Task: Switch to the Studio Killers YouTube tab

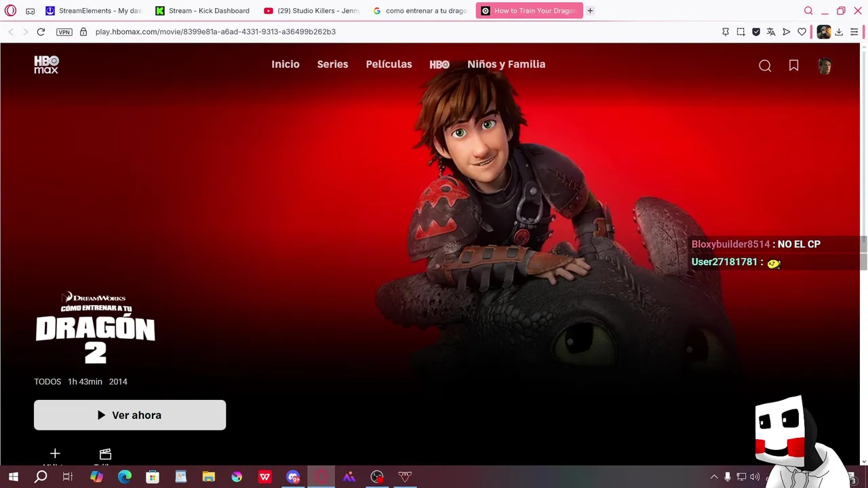Action: pos(312,11)
